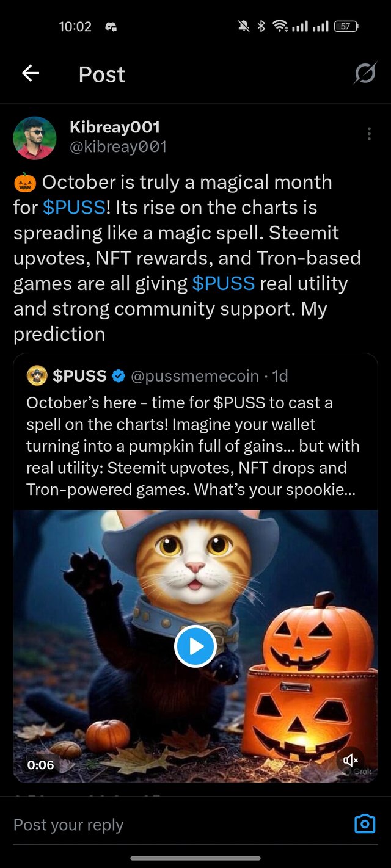Tap the $PUSS cashtag before "real utility"
Image resolution: width=391 pixels, height=868 pixels.
pyautogui.click(x=223, y=283)
